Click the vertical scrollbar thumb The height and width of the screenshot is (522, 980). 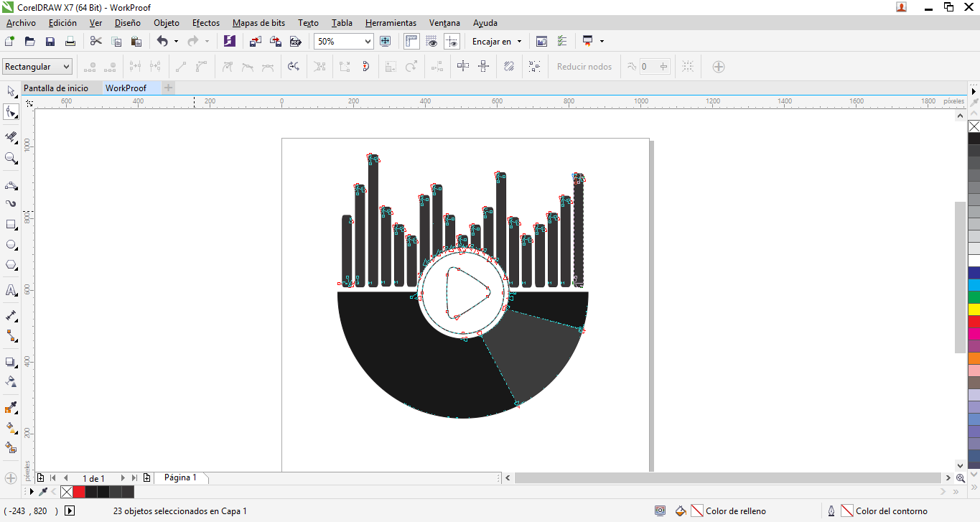coord(961,277)
